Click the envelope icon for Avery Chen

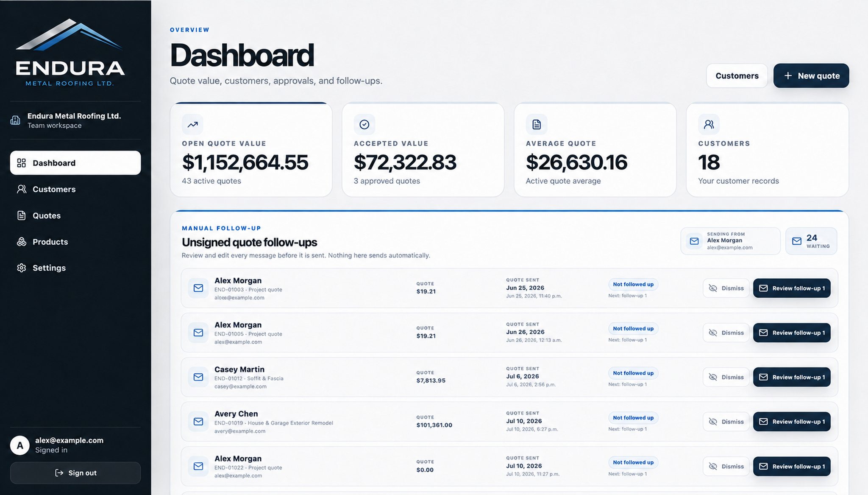pos(198,422)
